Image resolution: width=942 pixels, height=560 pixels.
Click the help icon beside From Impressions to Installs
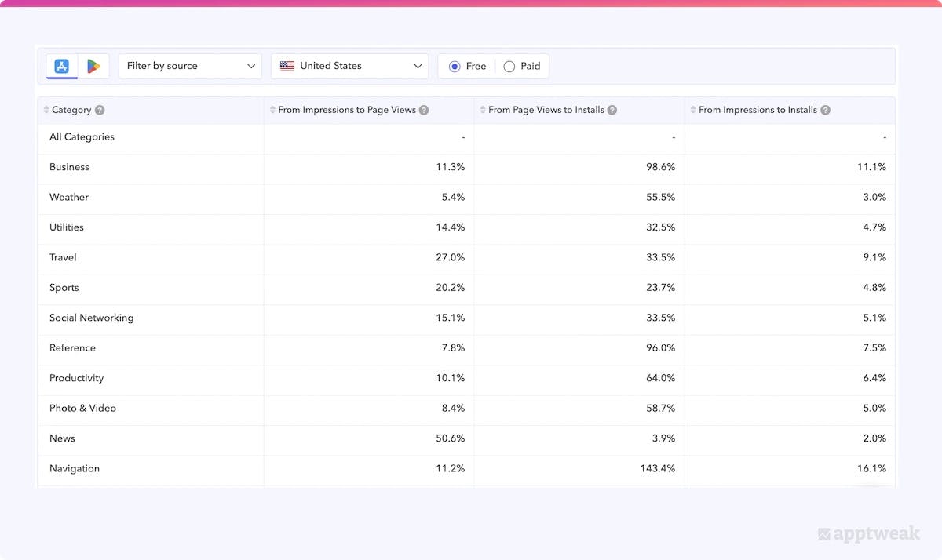pyautogui.click(x=825, y=110)
